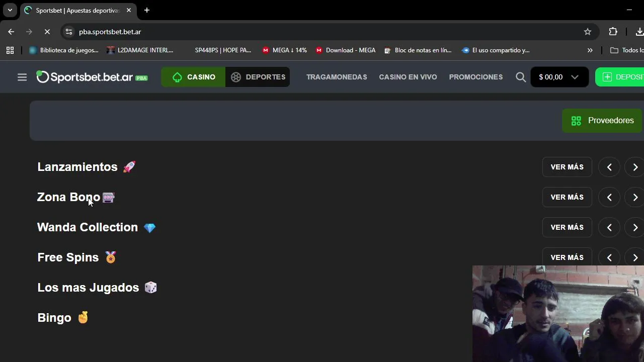
Task: Open the Chrome apps grid
Action: pos(10,50)
